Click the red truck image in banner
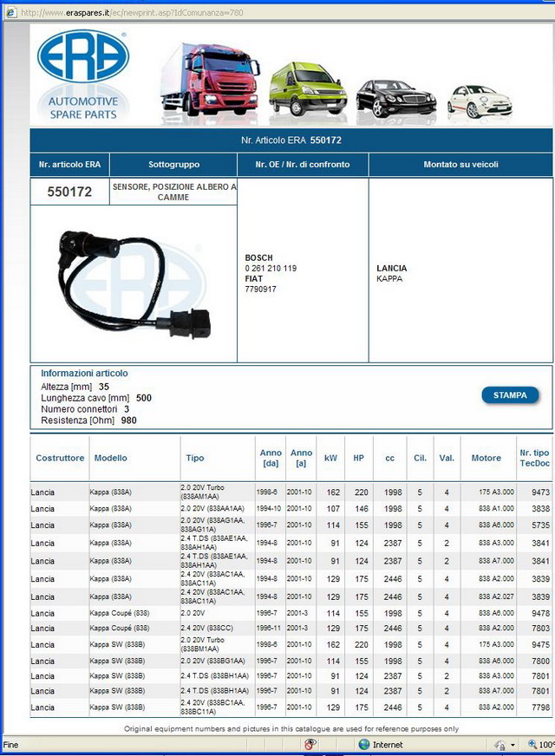Viewport: 555px width, 756px height. [210, 79]
